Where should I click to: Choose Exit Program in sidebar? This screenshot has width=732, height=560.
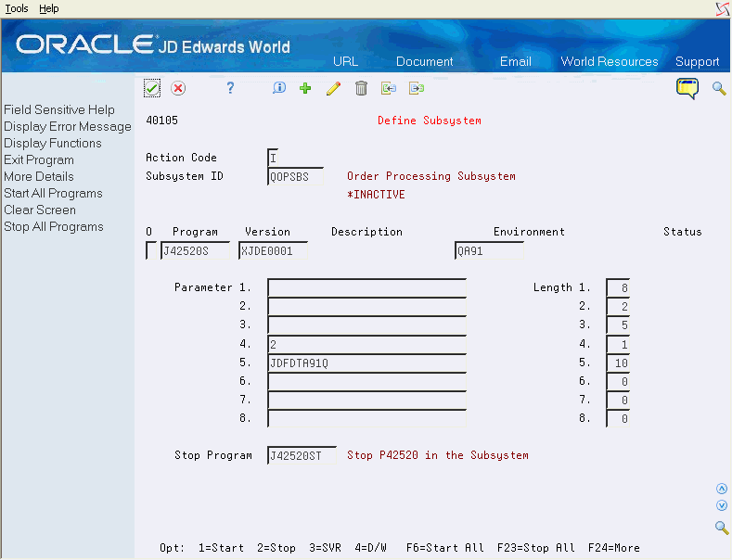[39, 160]
